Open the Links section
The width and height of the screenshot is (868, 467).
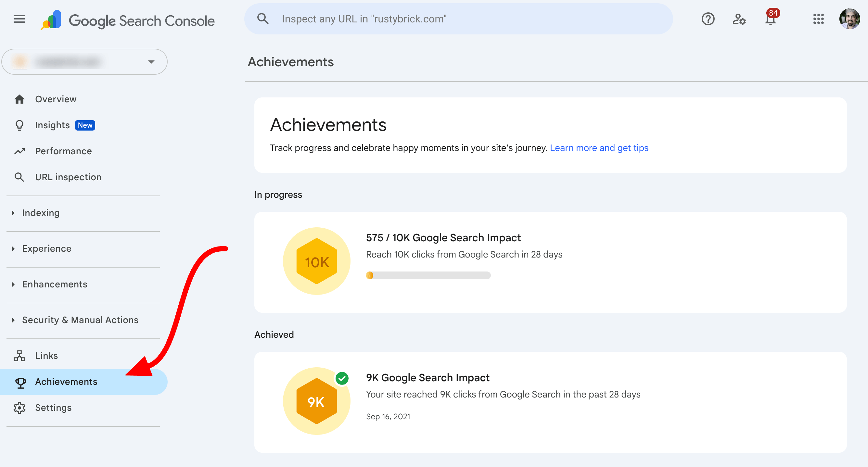(x=46, y=356)
